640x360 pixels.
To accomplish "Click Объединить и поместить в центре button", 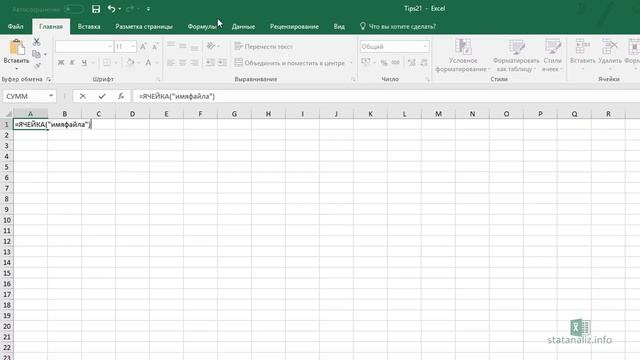I will 289,63.
